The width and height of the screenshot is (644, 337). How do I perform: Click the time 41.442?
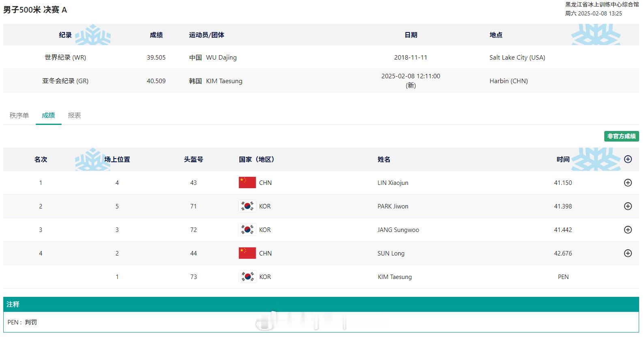coord(563,230)
